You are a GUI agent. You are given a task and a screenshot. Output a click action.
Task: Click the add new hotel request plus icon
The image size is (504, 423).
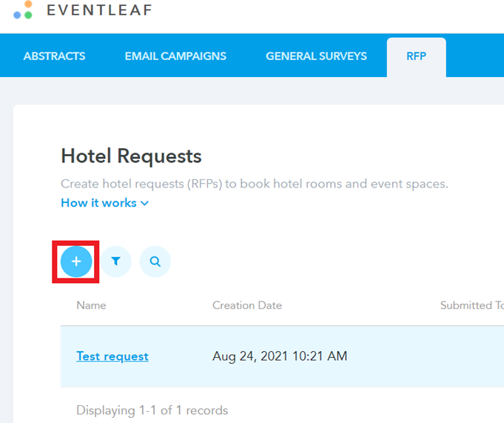coord(75,262)
